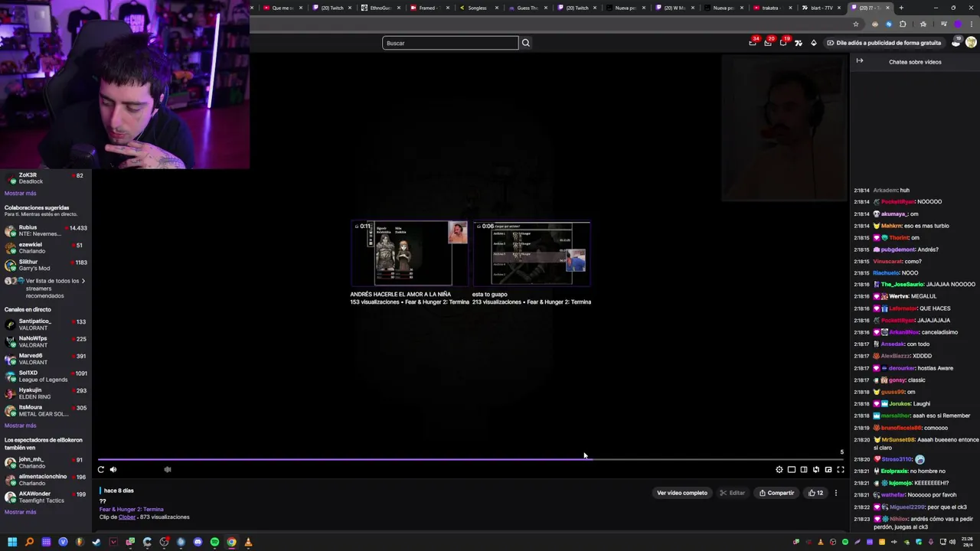Viewport: 980px width, 551px height.
Task: Switch to the EthnoGuessr tab
Action: [x=381, y=8]
